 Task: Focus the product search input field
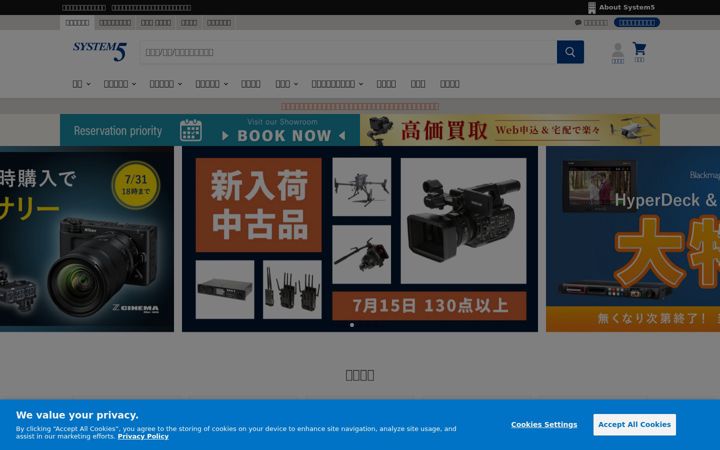pos(348,52)
